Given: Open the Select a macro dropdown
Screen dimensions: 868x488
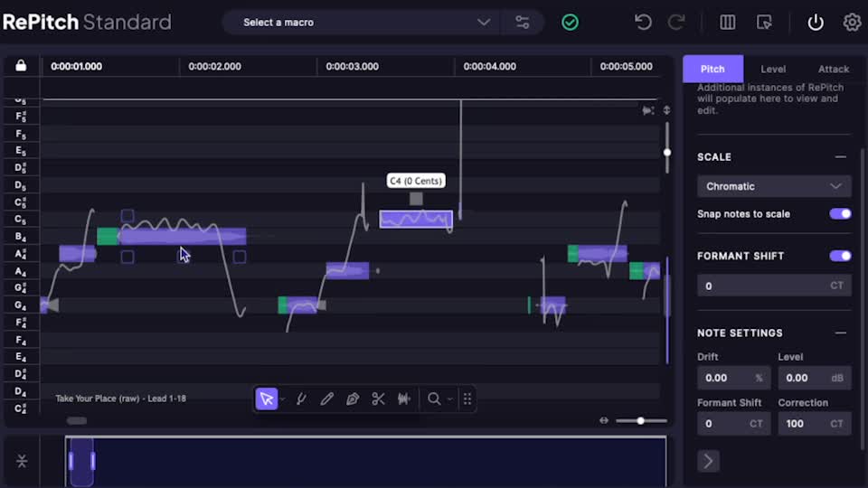Looking at the screenshot, I should click(x=368, y=23).
